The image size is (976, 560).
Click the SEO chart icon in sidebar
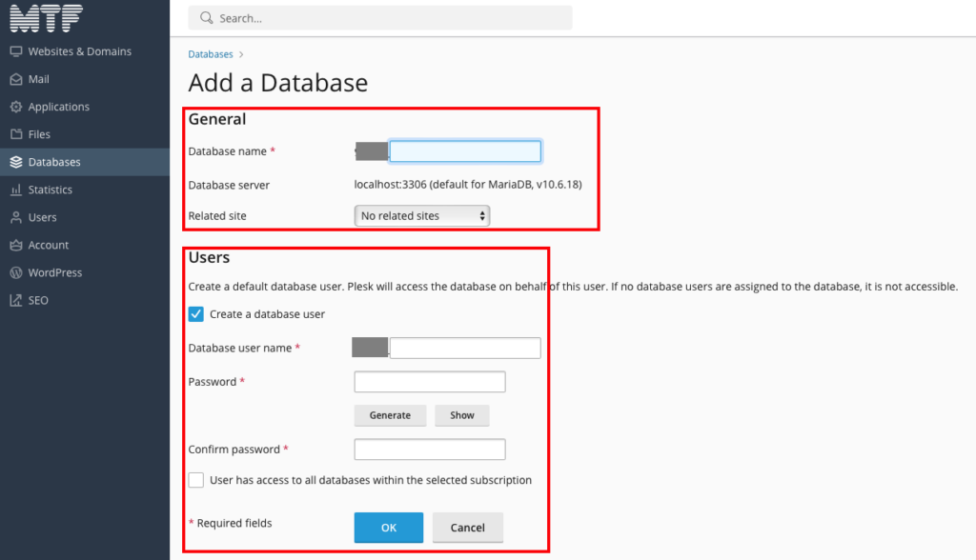coord(16,300)
